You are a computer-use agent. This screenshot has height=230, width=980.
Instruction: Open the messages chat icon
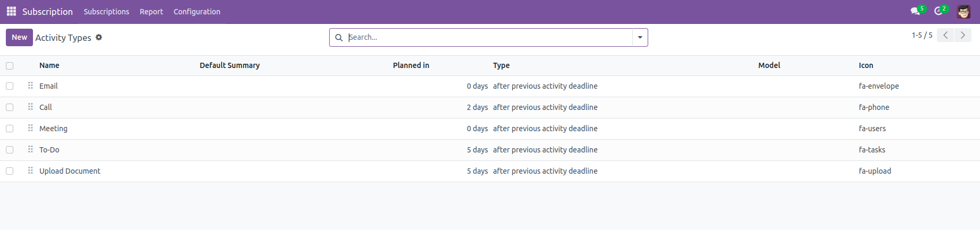pyautogui.click(x=915, y=11)
